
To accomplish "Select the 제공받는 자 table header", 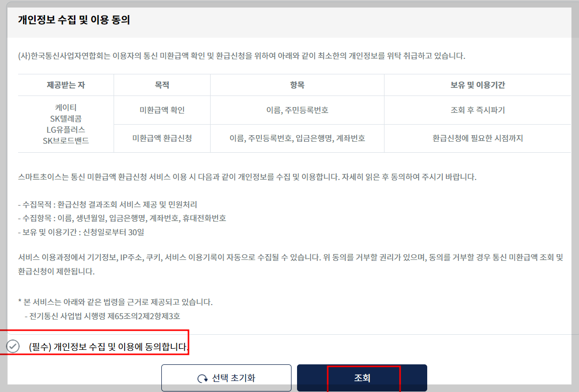I will 65,84.
